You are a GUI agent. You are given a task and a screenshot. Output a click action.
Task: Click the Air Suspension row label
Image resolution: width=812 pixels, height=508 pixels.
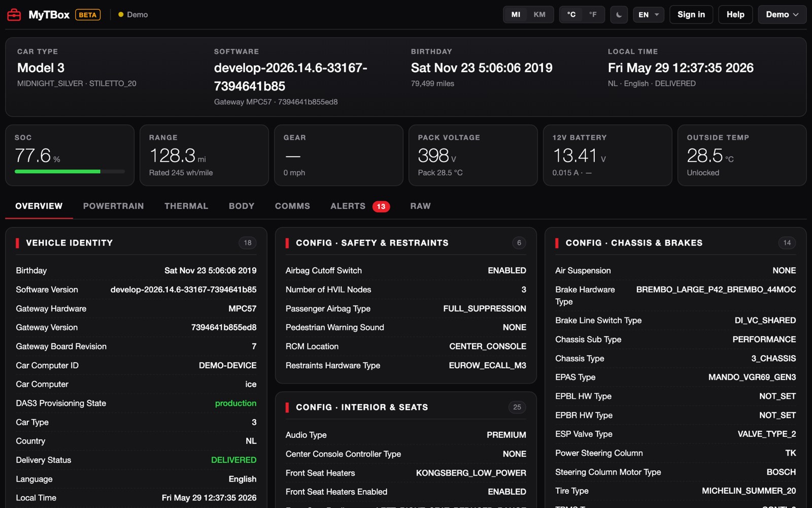pyautogui.click(x=583, y=271)
